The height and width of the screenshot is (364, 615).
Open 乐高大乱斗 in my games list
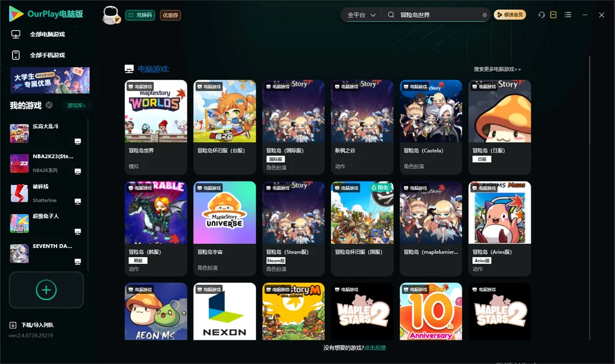pyautogui.click(x=46, y=133)
